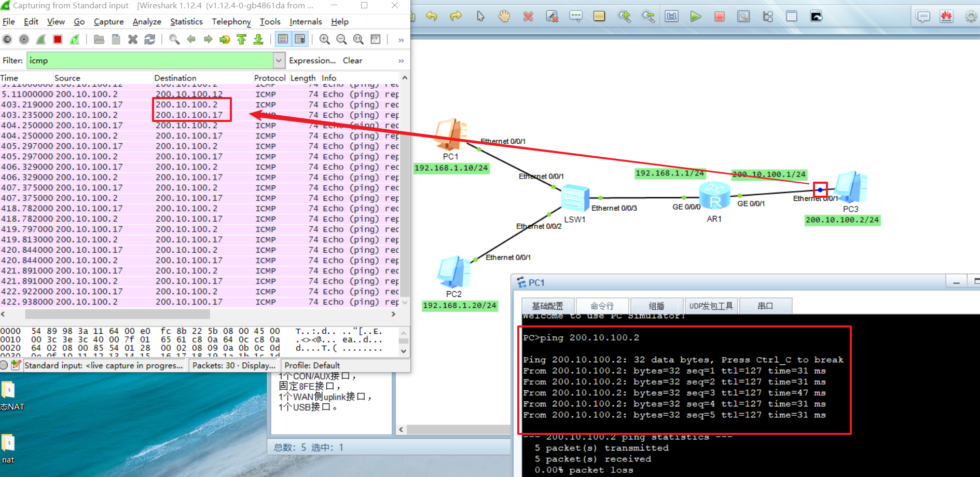
Task: Open Wireshark capture options icon
Action: [x=24, y=39]
